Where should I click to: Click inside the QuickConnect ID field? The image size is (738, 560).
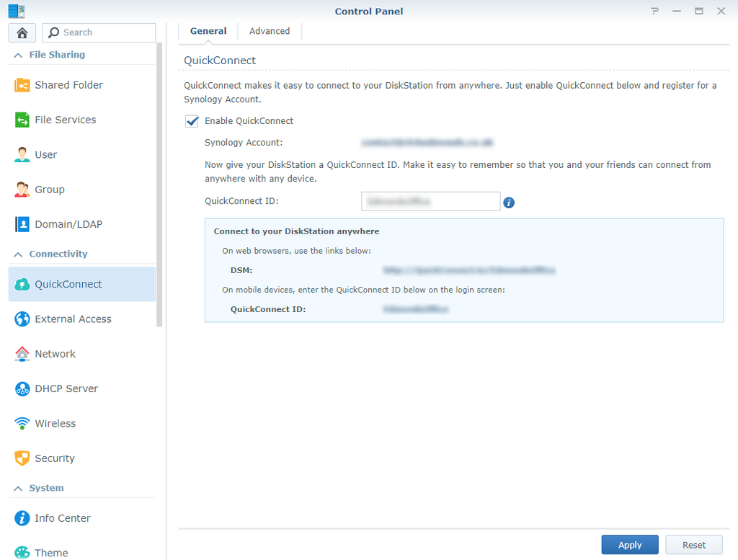(x=430, y=201)
